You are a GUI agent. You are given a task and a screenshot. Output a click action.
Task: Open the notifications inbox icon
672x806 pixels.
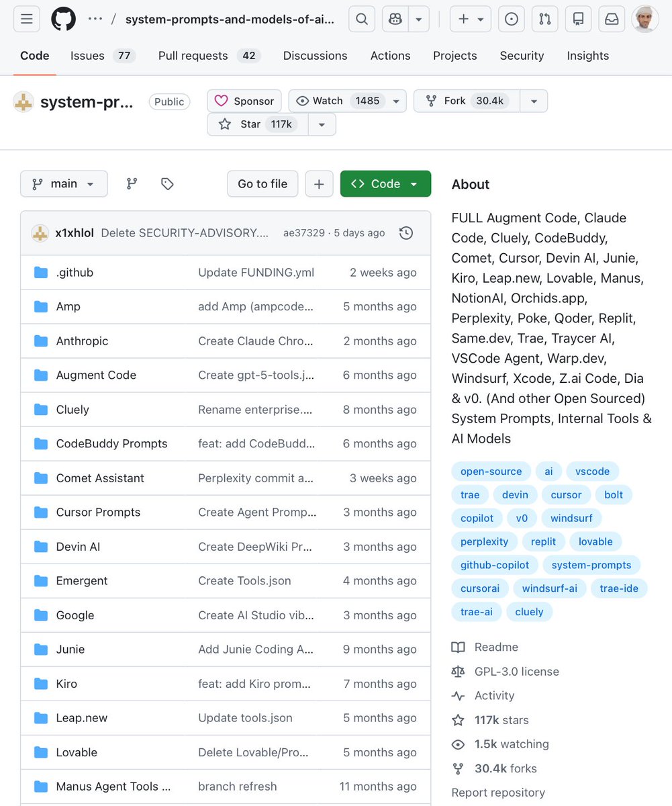click(x=612, y=19)
